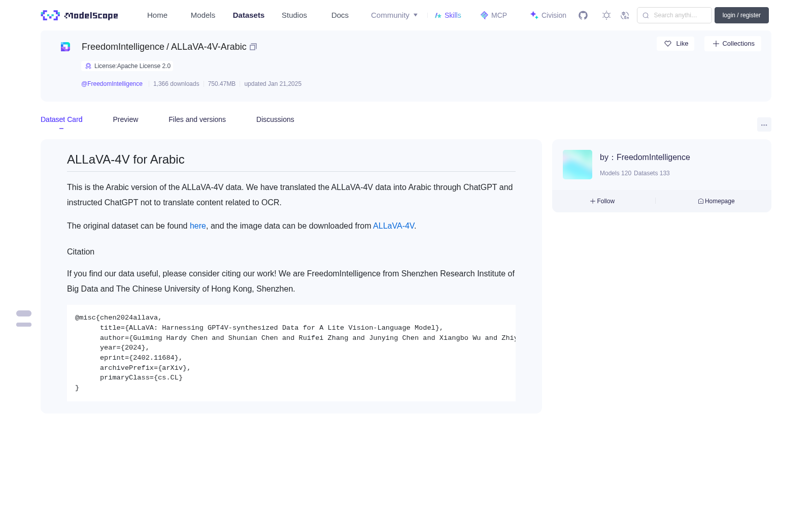The image size is (812, 508).
Task: Open the MCP page
Action: coord(494,15)
